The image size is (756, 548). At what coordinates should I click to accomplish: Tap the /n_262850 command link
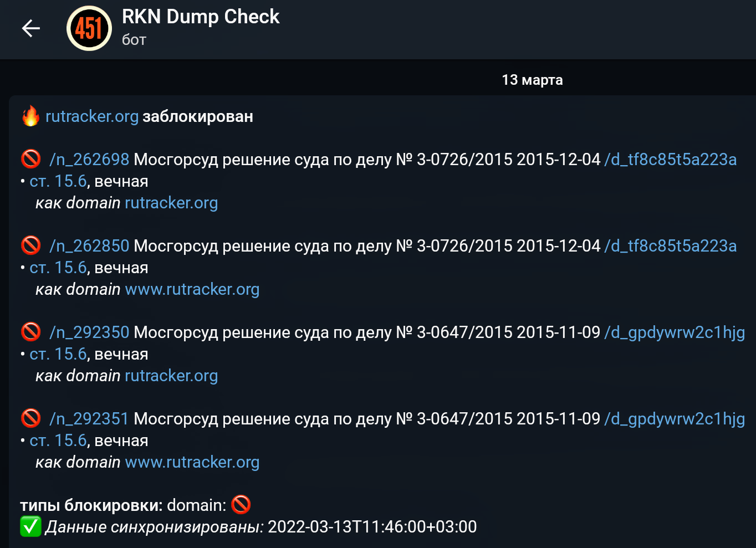[x=89, y=246]
